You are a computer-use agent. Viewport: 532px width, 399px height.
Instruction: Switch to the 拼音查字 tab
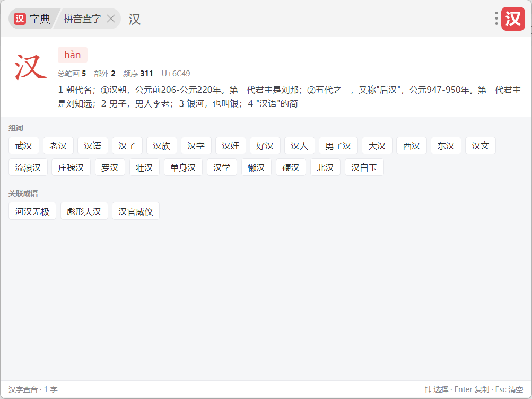click(82, 19)
